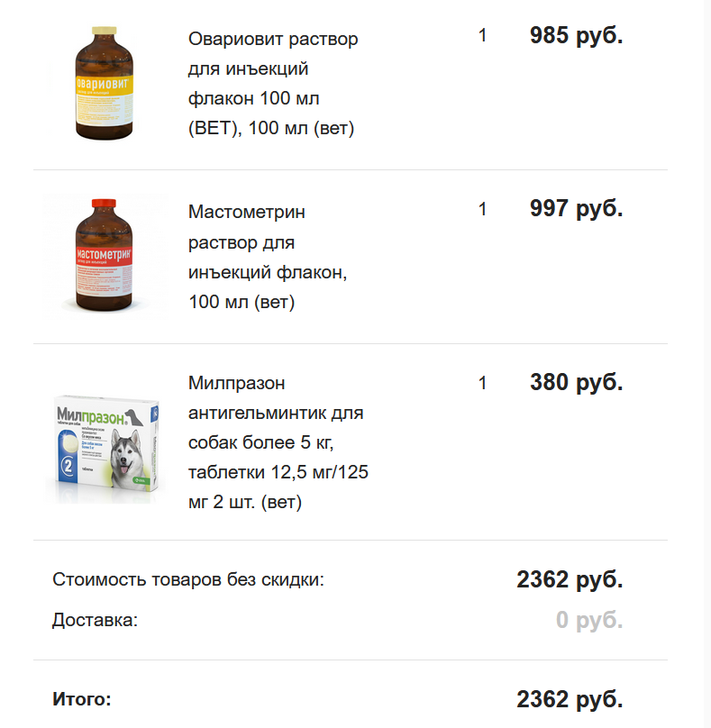Open the Мастометрин раствор для инъекций link
This screenshot has height=728, width=711.
click(x=268, y=257)
